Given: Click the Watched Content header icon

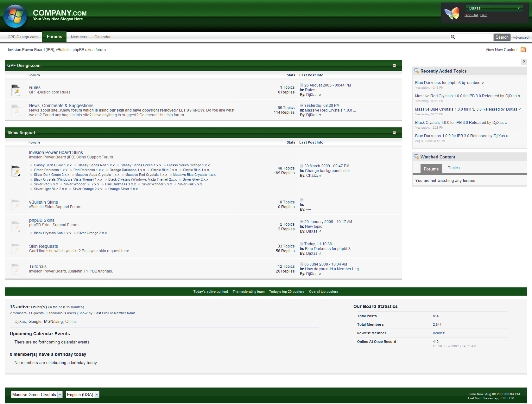Looking at the screenshot, I should (x=416, y=157).
